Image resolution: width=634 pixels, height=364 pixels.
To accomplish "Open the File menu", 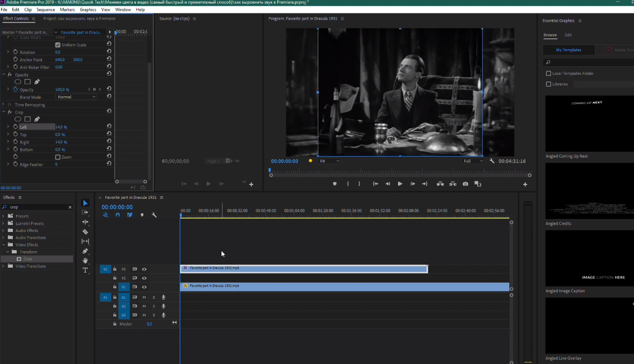I will pyautogui.click(x=4, y=10).
